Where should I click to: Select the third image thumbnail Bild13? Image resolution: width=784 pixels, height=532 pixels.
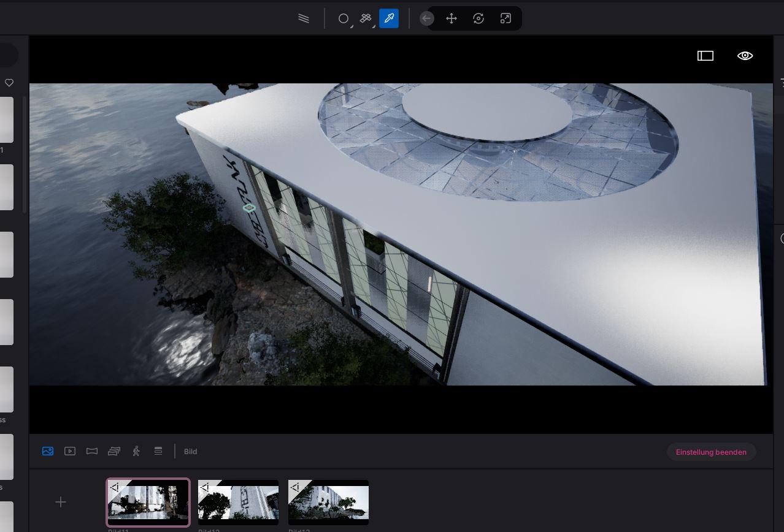(328, 503)
